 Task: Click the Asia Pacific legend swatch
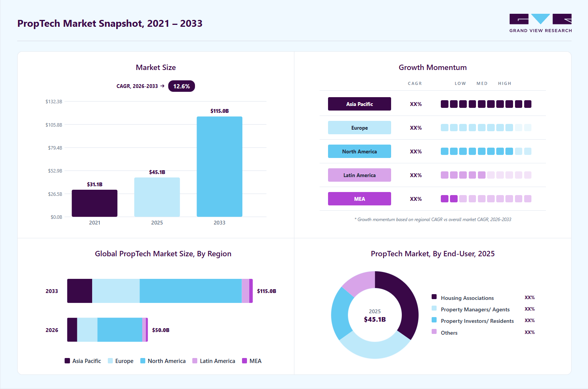point(67,361)
